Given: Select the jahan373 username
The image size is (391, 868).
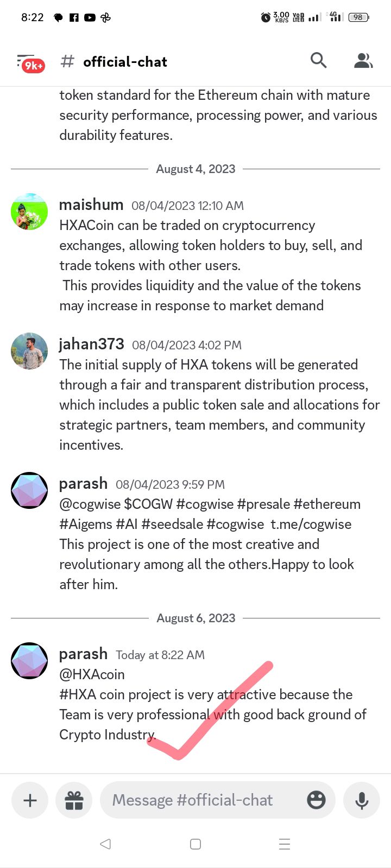Looking at the screenshot, I should (x=92, y=344).
